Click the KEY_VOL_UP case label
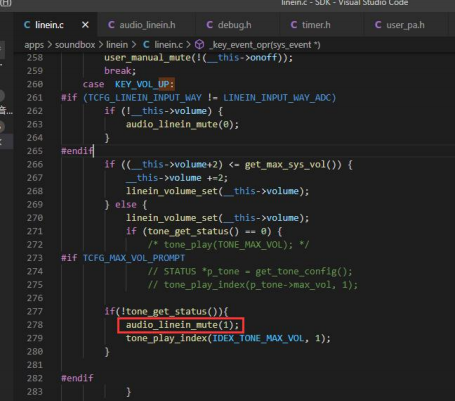Image resolution: width=455 pixels, height=401 pixels. [x=144, y=84]
